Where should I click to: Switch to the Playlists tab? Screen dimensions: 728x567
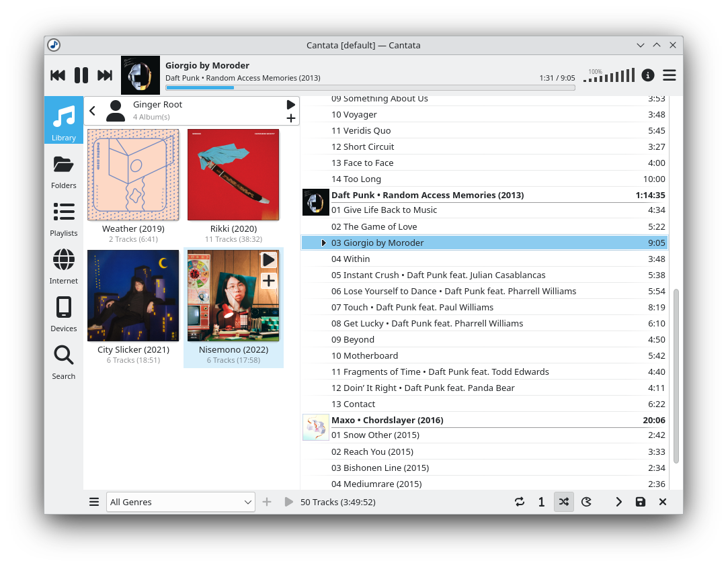64,220
